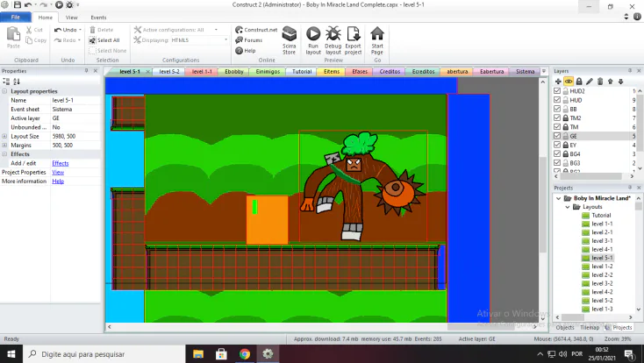Click the Effects link in Properties
The height and width of the screenshot is (363, 644).
pyautogui.click(x=61, y=163)
